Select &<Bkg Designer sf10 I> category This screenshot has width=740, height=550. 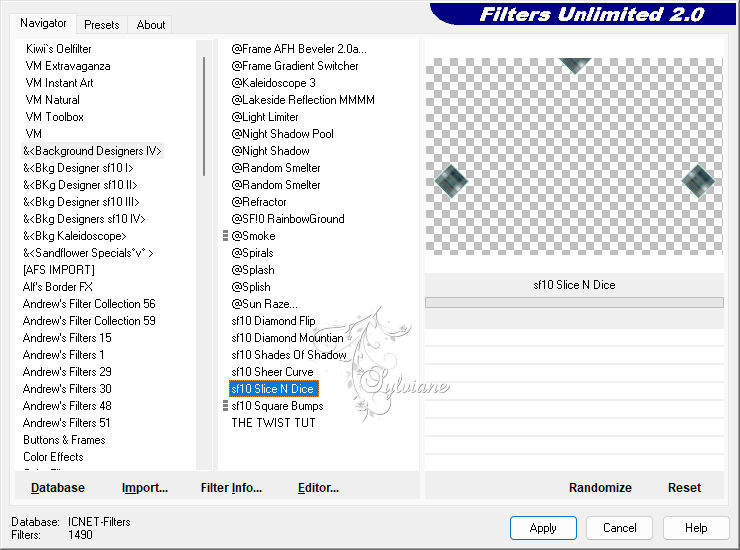coord(78,168)
